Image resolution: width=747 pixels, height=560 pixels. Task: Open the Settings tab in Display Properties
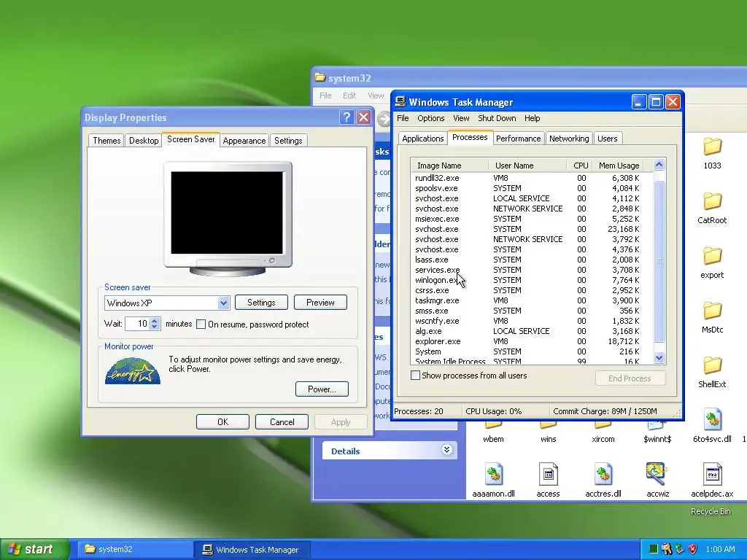click(x=288, y=141)
